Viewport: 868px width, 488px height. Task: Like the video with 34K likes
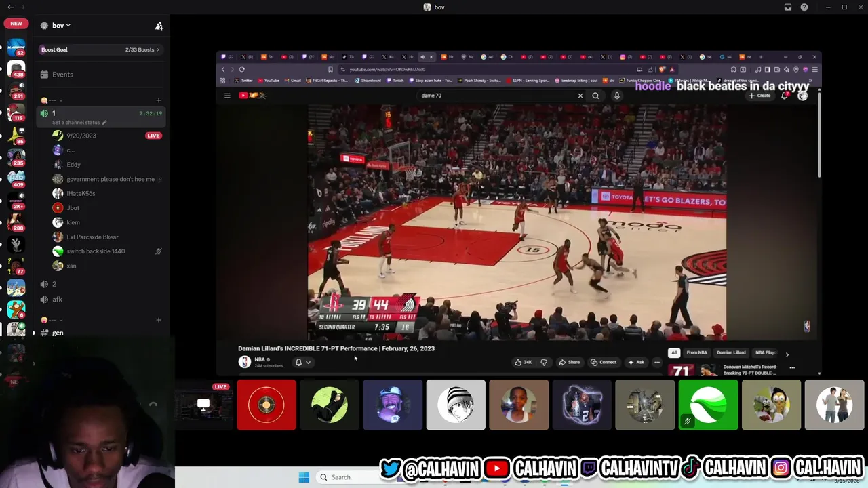[x=523, y=362]
